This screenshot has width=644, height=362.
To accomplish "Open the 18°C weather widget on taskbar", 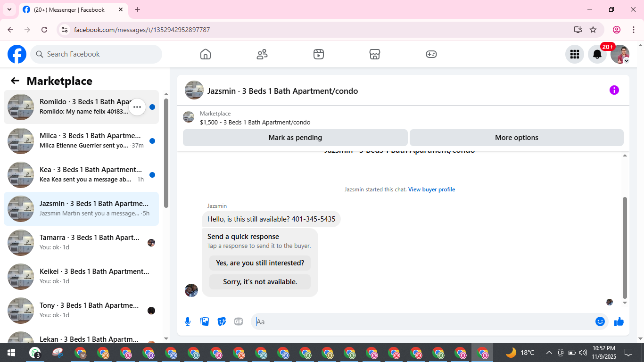I will tap(520, 353).
